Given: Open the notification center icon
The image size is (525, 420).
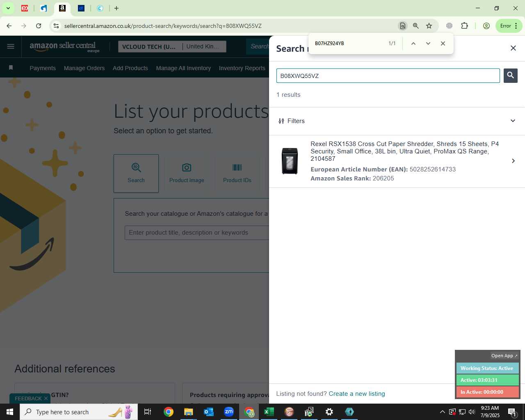Looking at the screenshot, I should tap(512, 412).
